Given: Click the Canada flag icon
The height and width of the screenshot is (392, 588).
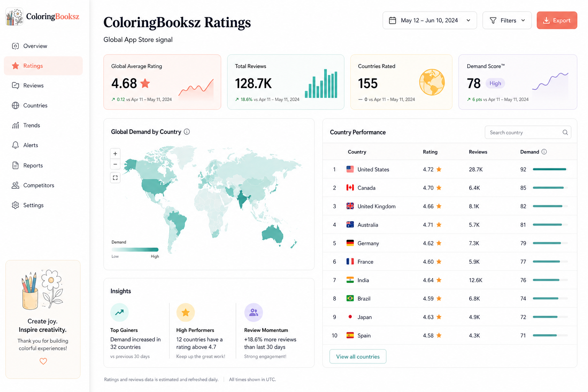Looking at the screenshot, I should coord(350,188).
